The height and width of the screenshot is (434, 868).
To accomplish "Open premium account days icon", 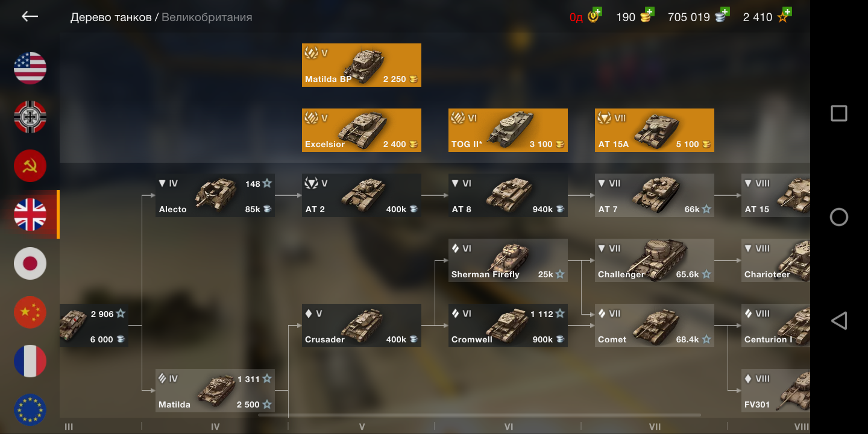I will (x=594, y=16).
